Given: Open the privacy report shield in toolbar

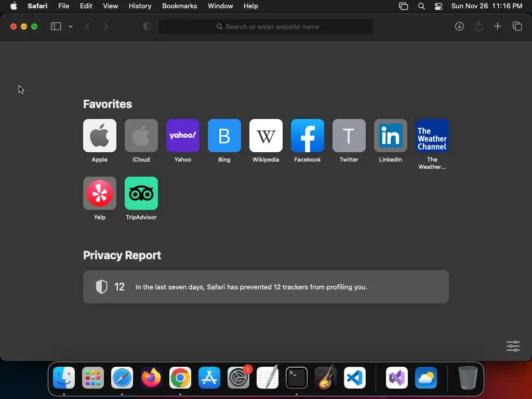Looking at the screenshot, I should tap(147, 26).
